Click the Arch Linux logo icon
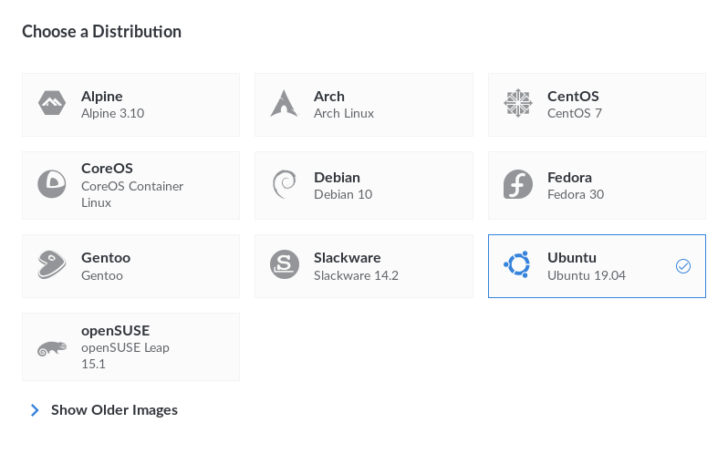 [x=285, y=104]
